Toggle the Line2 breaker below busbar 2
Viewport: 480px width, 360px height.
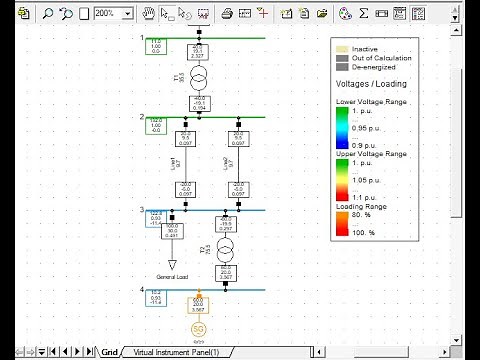coord(238,124)
